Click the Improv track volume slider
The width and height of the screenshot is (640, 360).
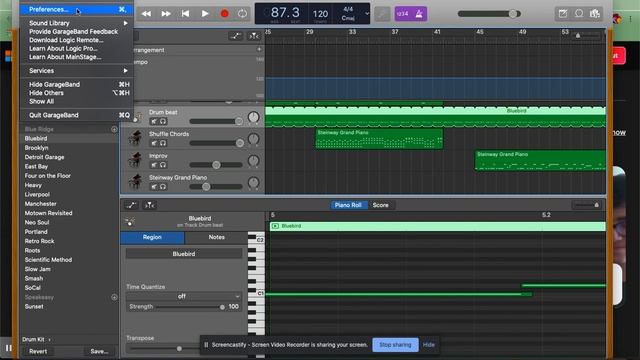click(216, 165)
